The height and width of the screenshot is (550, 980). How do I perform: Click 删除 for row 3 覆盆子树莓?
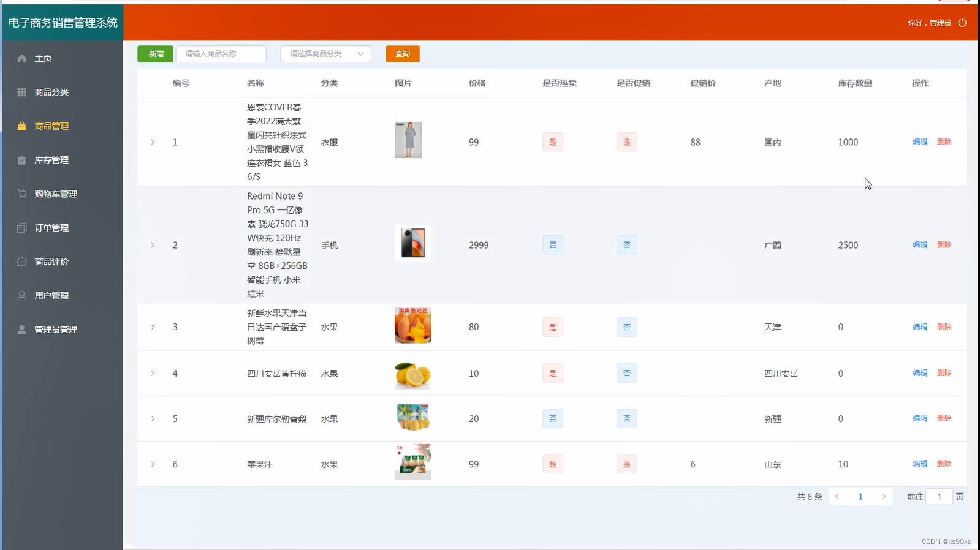click(944, 327)
